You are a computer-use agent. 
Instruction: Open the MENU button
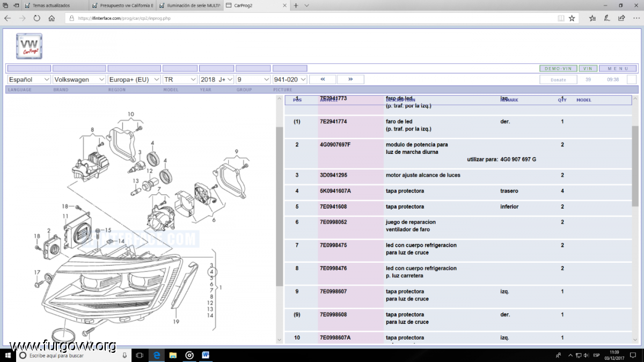[618, 69]
